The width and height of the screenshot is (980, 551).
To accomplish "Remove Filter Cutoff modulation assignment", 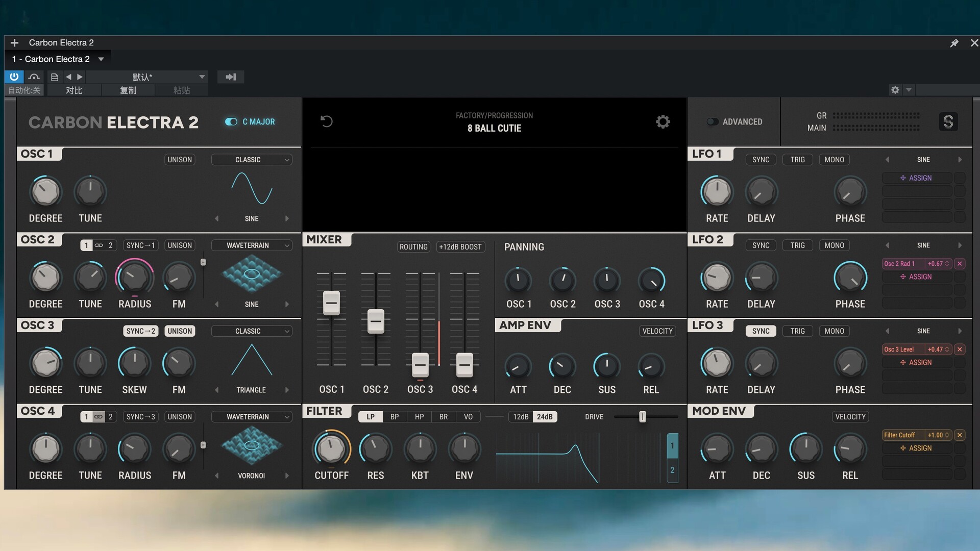I will click(x=960, y=435).
